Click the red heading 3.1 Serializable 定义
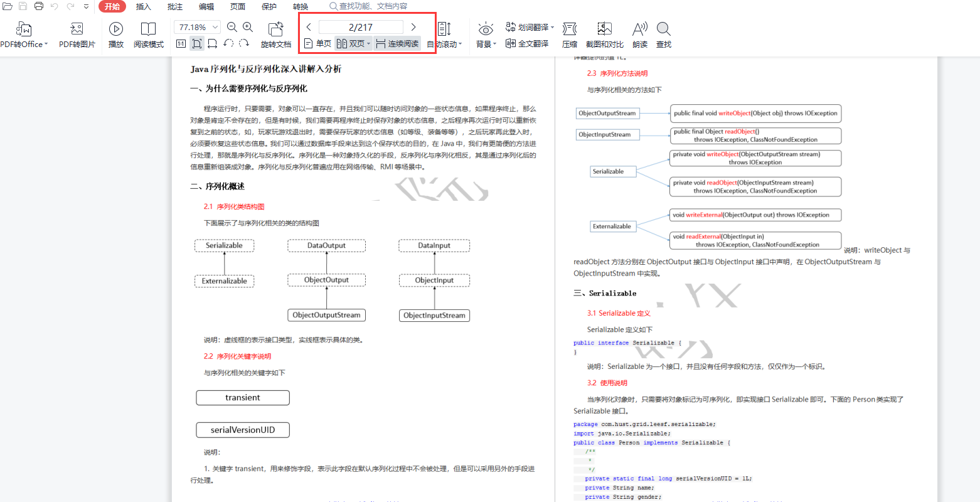This screenshot has height=502, width=980. click(x=619, y=313)
